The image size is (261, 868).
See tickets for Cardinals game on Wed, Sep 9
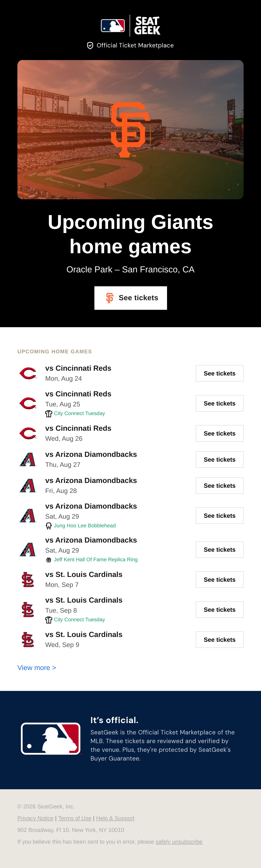(x=220, y=640)
